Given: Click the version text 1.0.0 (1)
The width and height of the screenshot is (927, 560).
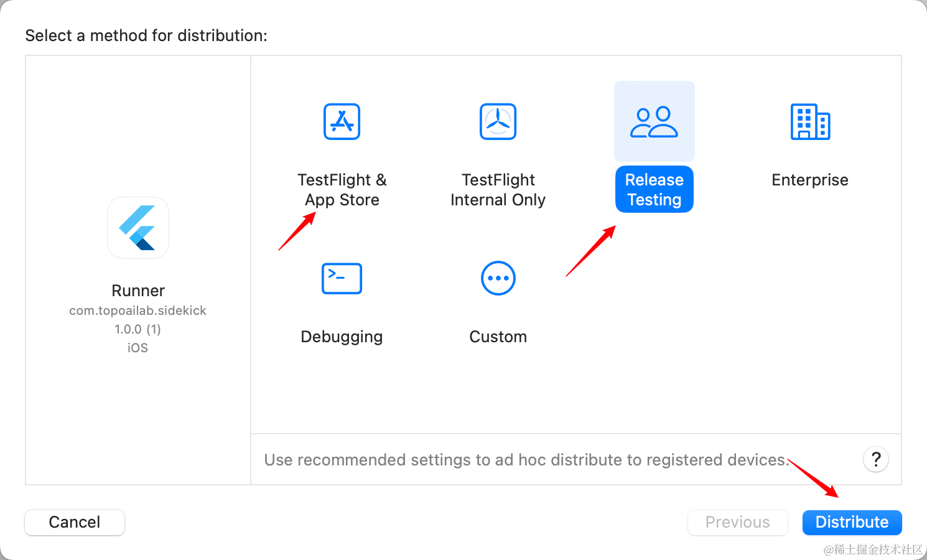Looking at the screenshot, I should coord(137,329).
